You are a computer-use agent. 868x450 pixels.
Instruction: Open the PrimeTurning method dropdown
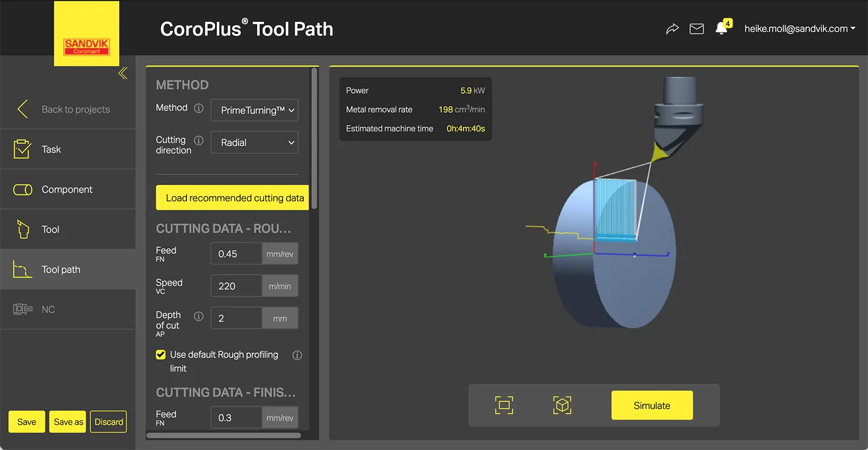[255, 110]
